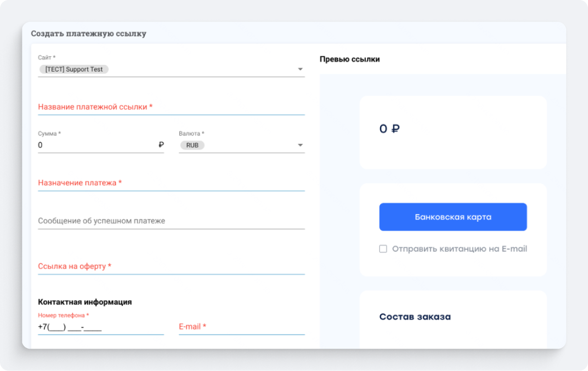Click the ruble icon in Сумма field
This screenshot has height=371, width=588.
(x=161, y=145)
